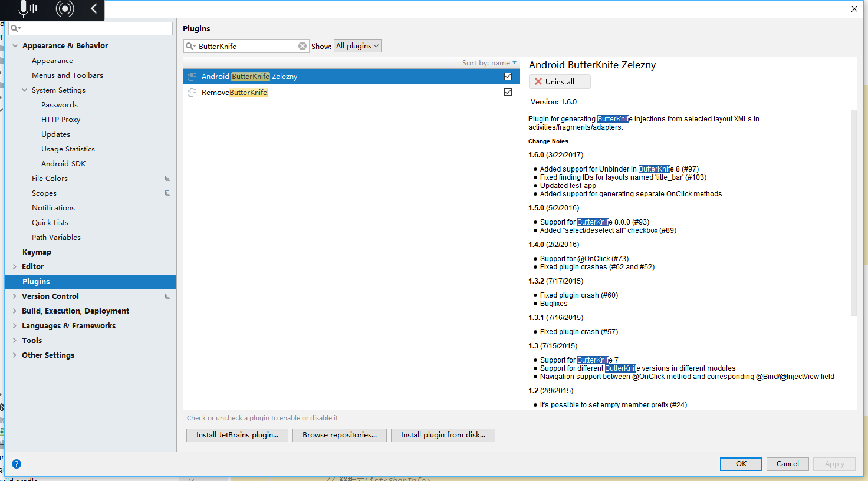Click the RemoveButterKnife plugin icon
The image size is (868, 481).
(x=192, y=93)
